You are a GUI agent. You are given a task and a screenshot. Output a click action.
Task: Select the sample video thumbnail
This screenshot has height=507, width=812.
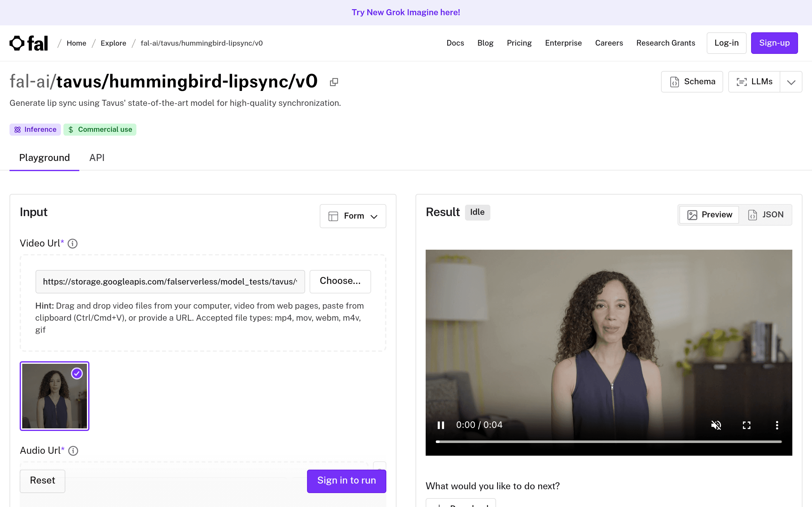[x=54, y=396]
